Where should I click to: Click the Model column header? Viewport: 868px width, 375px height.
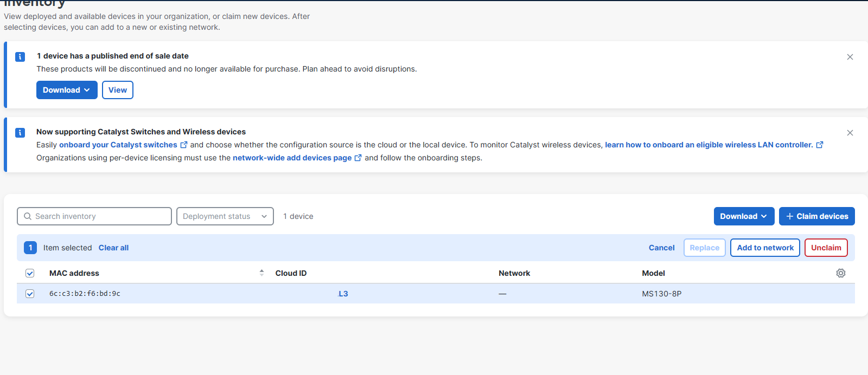point(653,273)
